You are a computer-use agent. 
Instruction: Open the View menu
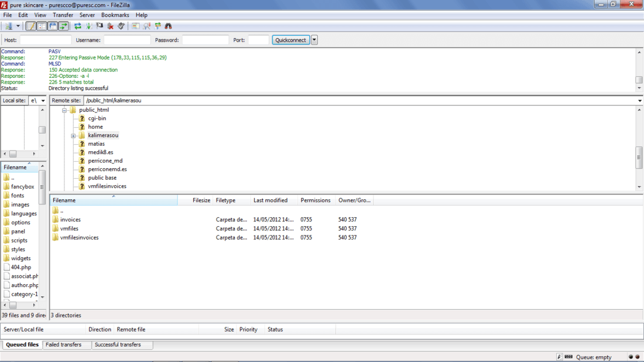40,15
